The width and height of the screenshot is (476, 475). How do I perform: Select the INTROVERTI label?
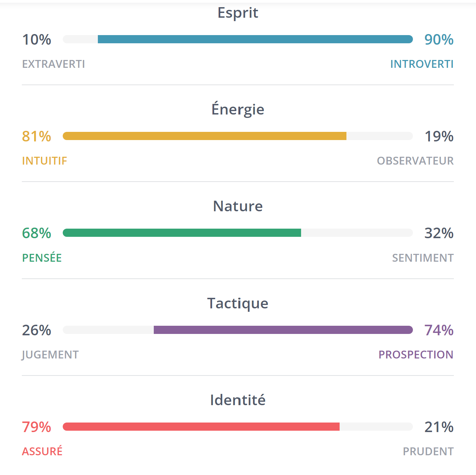coord(422,64)
